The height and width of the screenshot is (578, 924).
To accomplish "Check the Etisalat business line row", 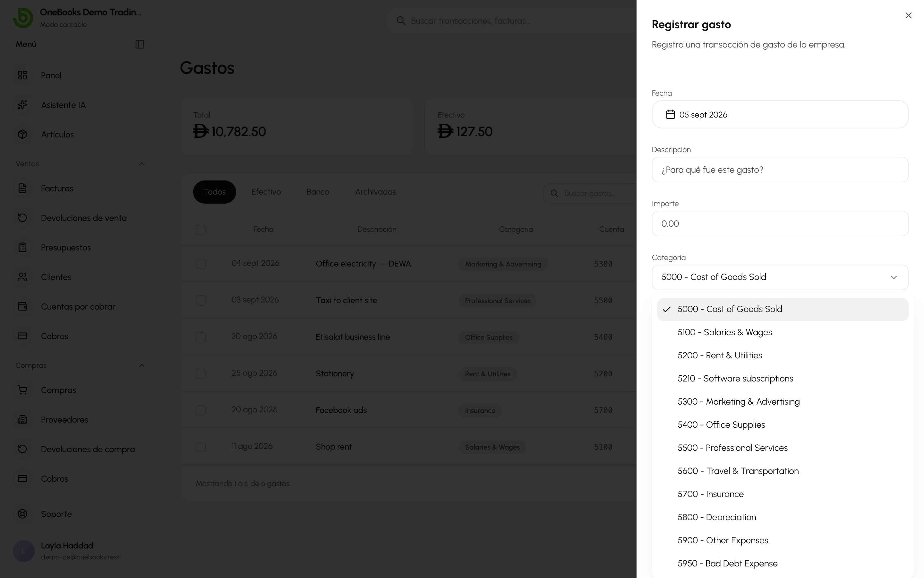I will pos(201,337).
